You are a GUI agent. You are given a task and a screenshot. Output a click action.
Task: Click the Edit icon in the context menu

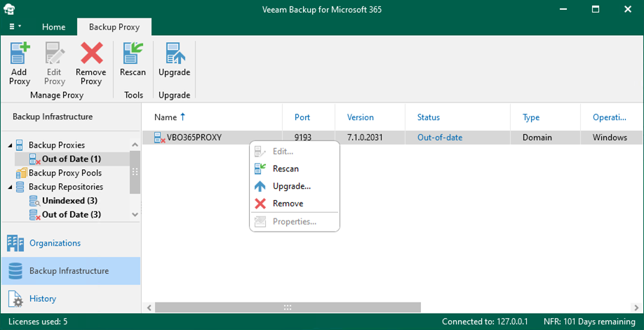260,152
